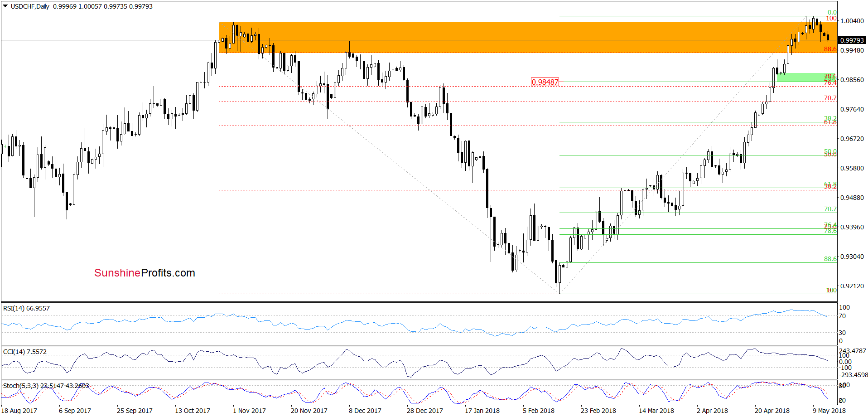Click the red 88.6 Fibonacci label near orange zone

pyautogui.click(x=830, y=49)
